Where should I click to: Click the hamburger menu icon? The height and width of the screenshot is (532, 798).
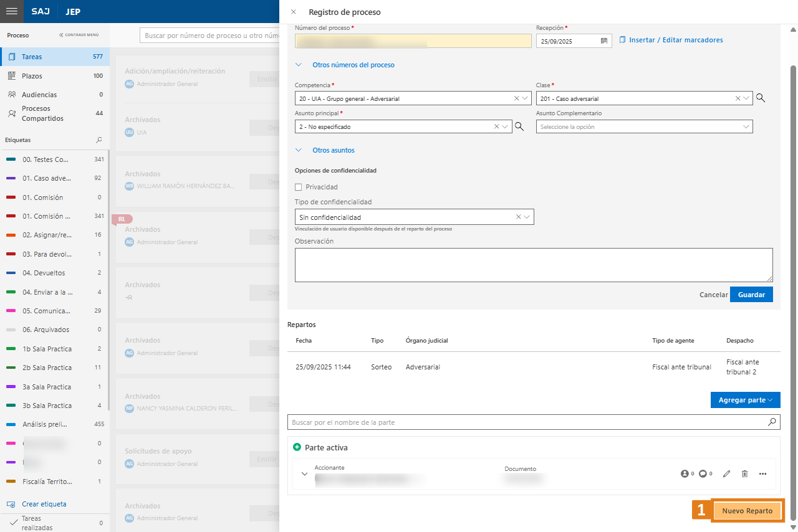[x=11, y=11]
